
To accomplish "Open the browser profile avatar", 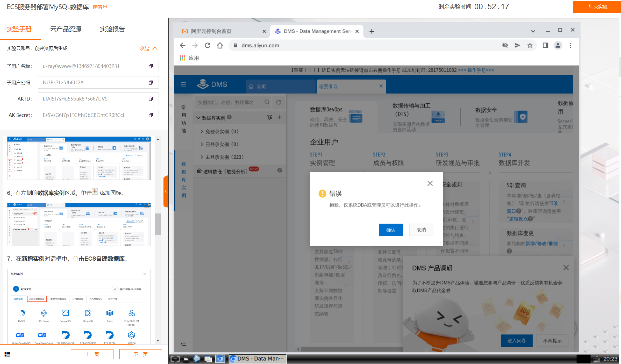I will (558, 46).
